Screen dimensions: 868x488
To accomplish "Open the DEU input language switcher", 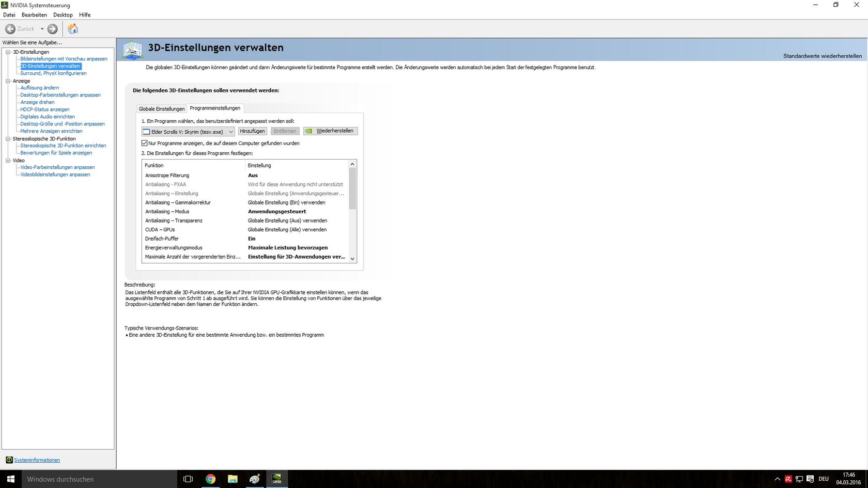I will coord(824,479).
